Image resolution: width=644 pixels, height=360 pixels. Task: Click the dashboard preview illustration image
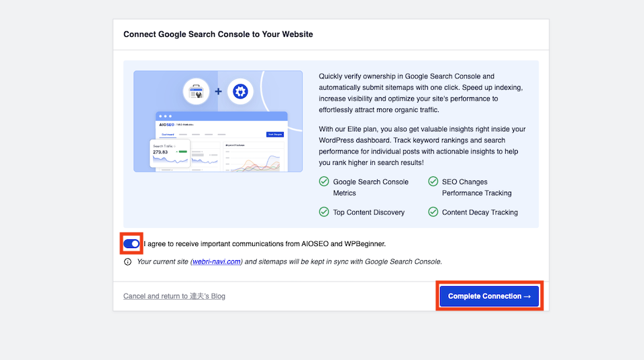(x=218, y=121)
